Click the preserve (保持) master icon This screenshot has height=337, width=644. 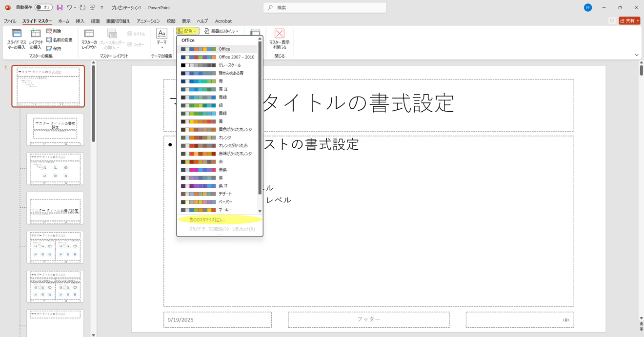pyautogui.click(x=49, y=49)
